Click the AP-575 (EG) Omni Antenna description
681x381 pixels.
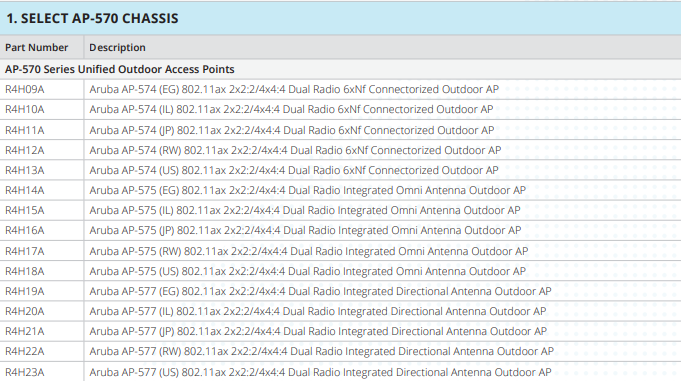tap(307, 190)
